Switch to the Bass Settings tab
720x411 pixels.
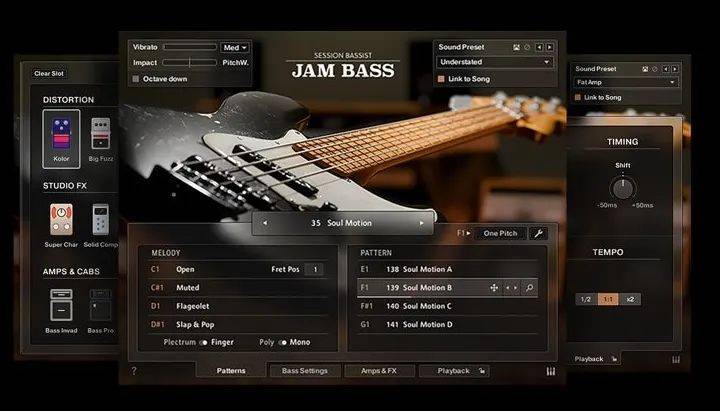click(x=305, y=371)
